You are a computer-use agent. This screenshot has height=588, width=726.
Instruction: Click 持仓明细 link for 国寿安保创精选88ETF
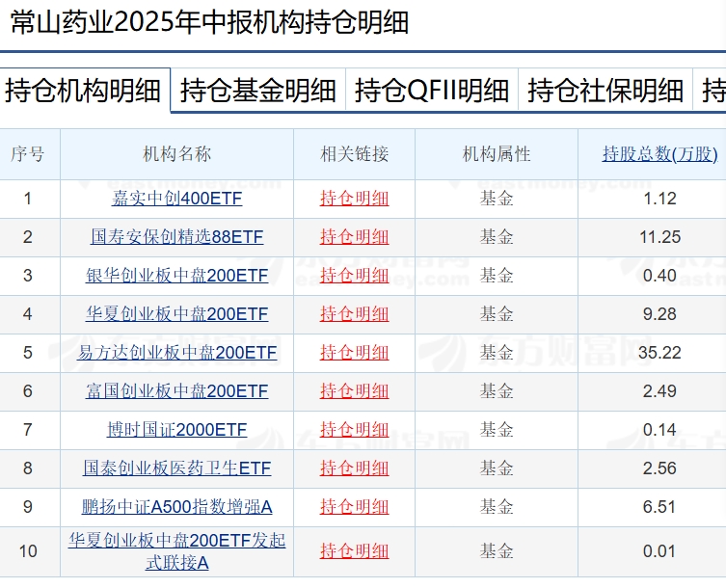pos(354,237)
